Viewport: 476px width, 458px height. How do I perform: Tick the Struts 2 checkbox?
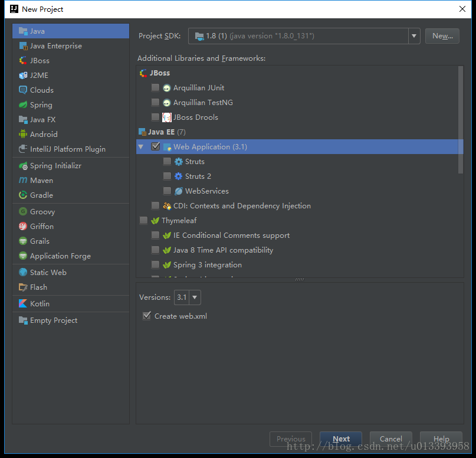[167, 176]
